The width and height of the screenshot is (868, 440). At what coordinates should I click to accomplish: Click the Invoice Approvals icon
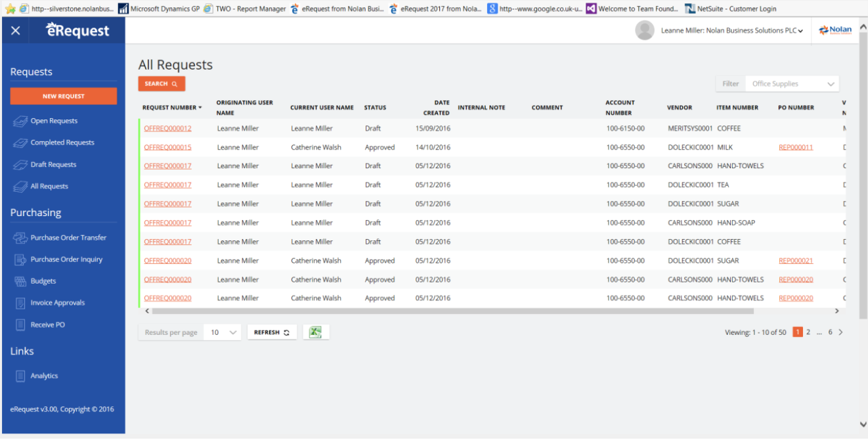click(x=20, y=303)
